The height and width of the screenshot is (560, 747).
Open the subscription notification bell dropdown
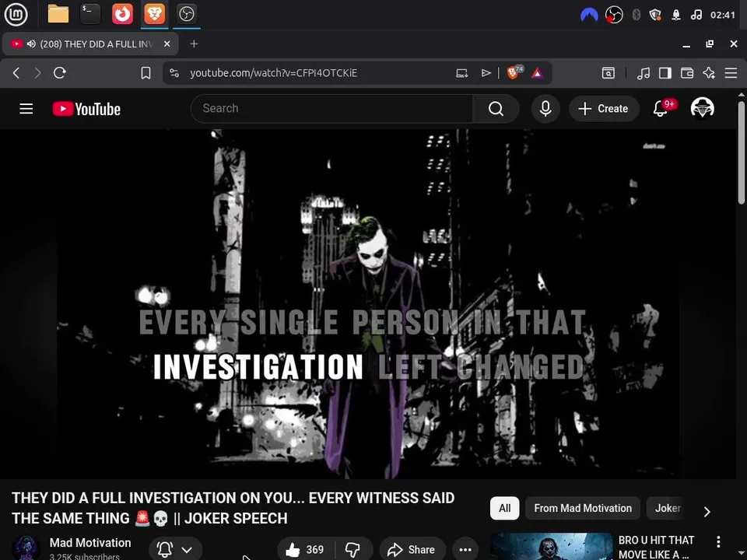[x=175, y=550]
